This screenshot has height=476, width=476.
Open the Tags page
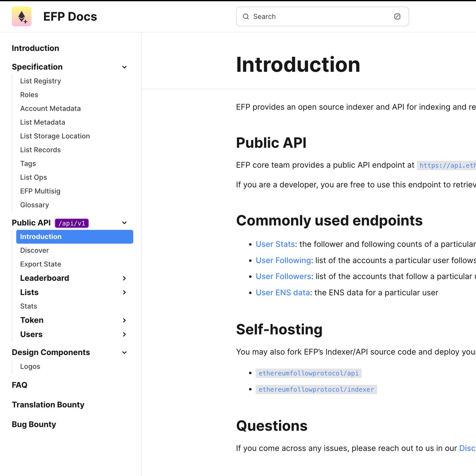pyautogui.click(x=28, y=164)
